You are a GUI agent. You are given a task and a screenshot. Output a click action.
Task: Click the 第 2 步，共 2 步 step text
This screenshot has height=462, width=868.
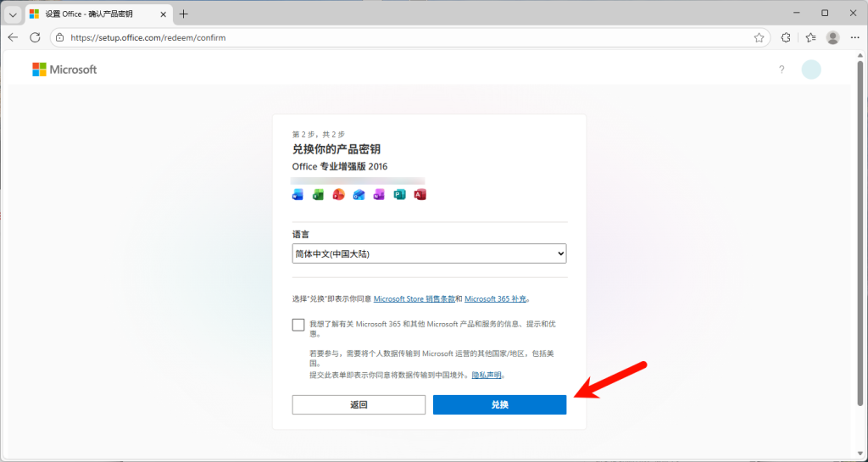(x=319, y=135)
